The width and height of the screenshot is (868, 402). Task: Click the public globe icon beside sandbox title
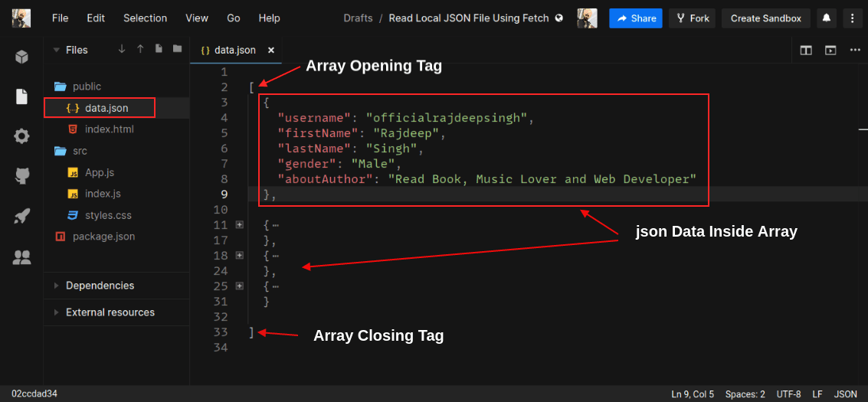tap(559, 18)
